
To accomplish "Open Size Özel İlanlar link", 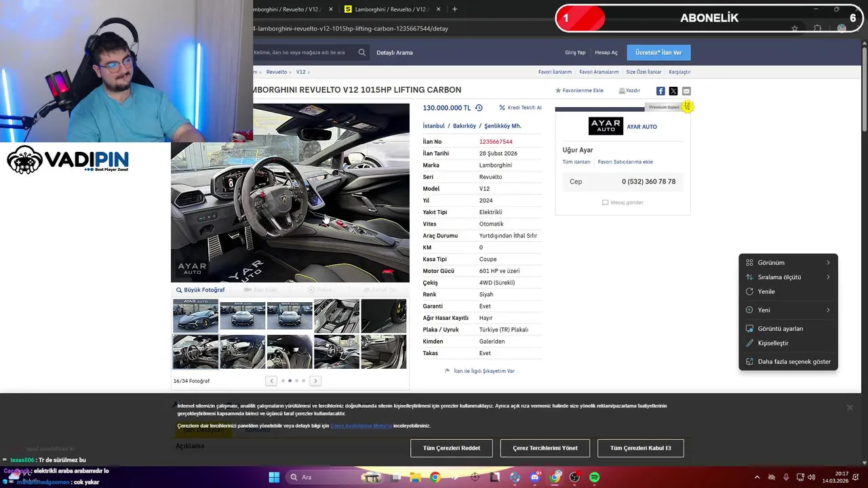I will click(x=644, y=72).
